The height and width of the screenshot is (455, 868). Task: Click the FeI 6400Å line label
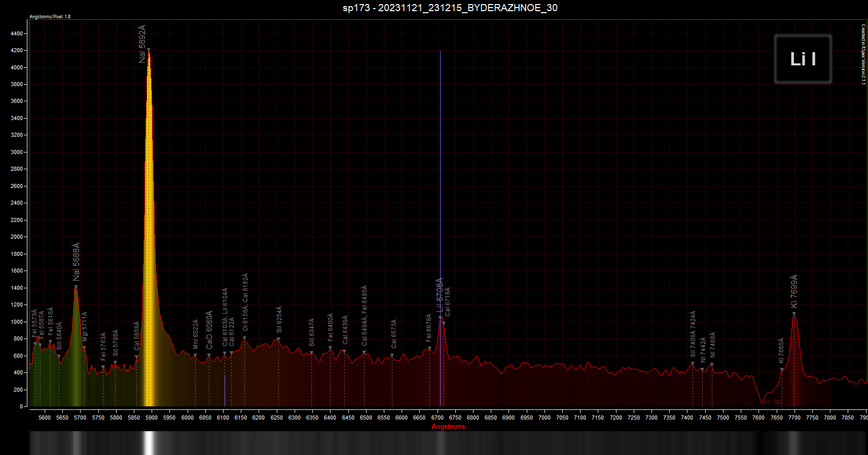pyautogui.click(x=331, y=327)
